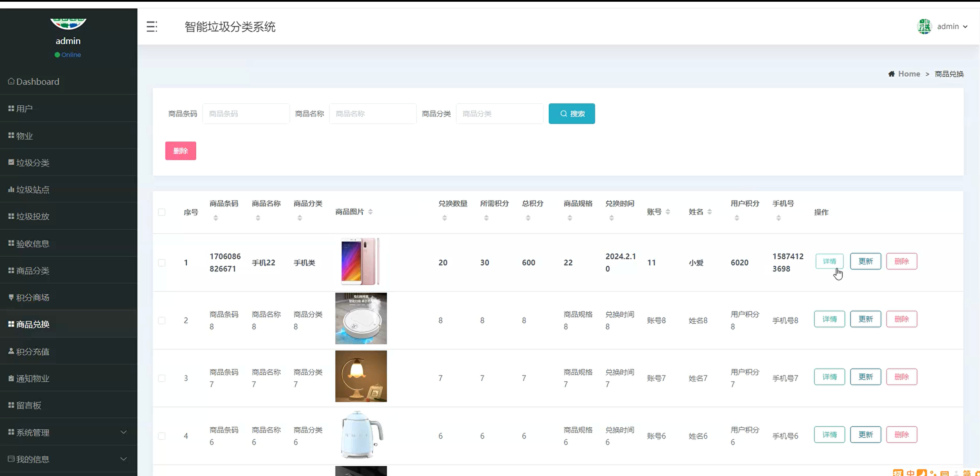The image size is (980, 476).
Task: Check the checkbox for row 3
Action: click(162, 378)
